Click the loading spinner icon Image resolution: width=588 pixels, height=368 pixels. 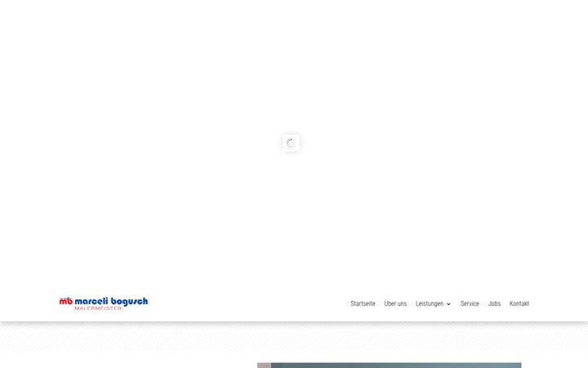tap(291, 143)
